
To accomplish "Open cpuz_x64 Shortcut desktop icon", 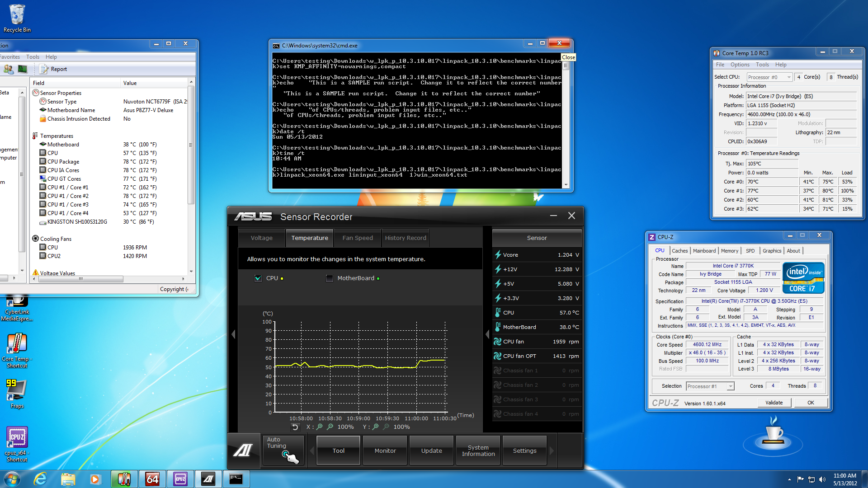I will coord(17,445).
